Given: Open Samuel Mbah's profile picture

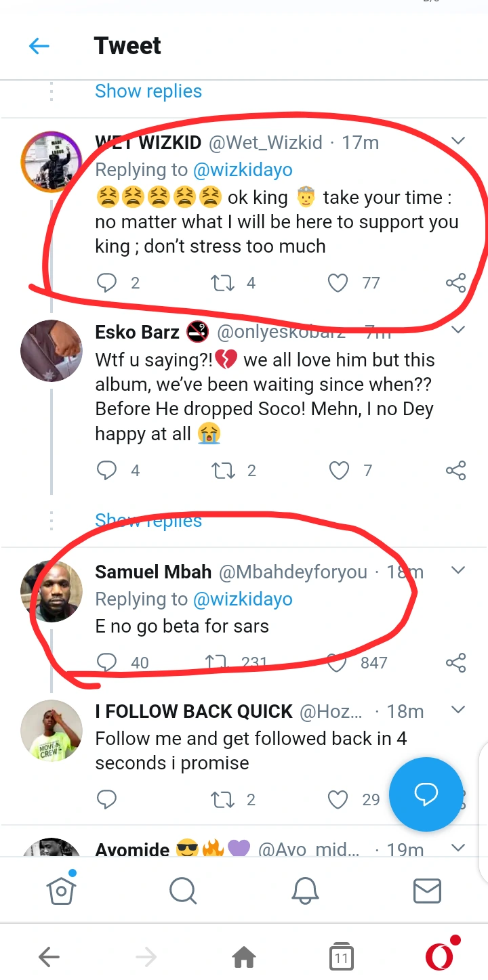Looking at the screenshot, I should click(x=52, y=591).
